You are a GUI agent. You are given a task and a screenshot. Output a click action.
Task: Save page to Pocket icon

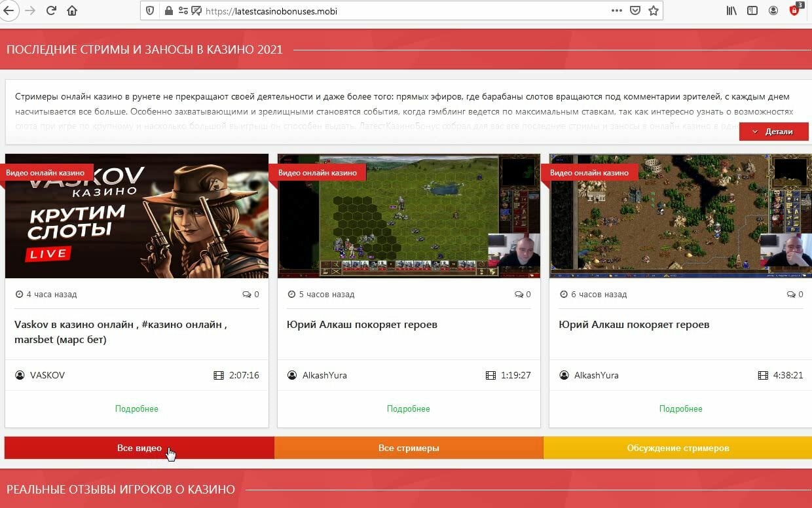point(635,10)
